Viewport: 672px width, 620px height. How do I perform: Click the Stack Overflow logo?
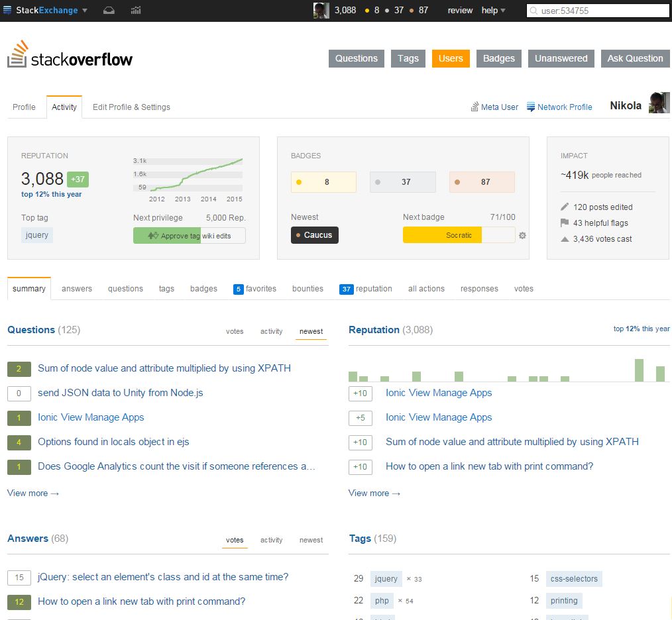click(x=70, y=55)
